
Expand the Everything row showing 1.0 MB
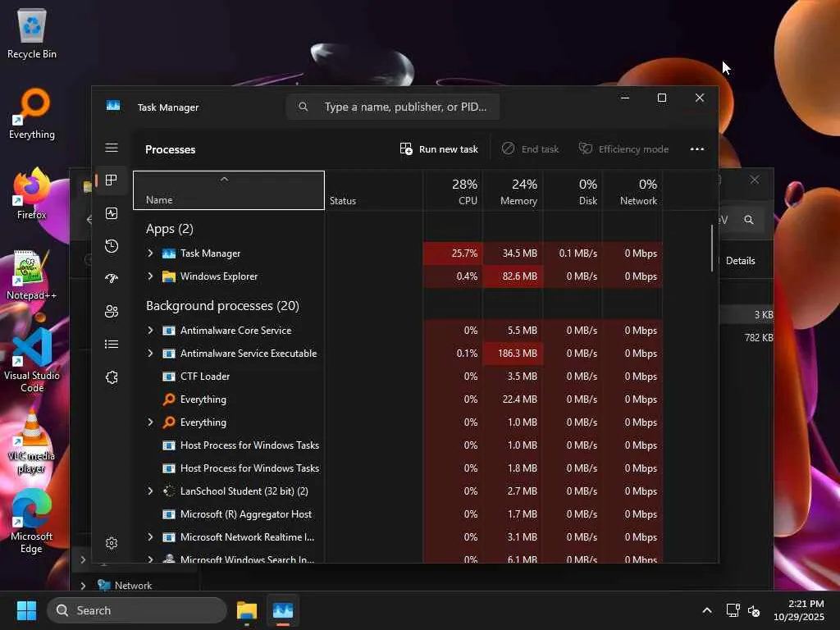pyautogui.click(x=151, y=422)
